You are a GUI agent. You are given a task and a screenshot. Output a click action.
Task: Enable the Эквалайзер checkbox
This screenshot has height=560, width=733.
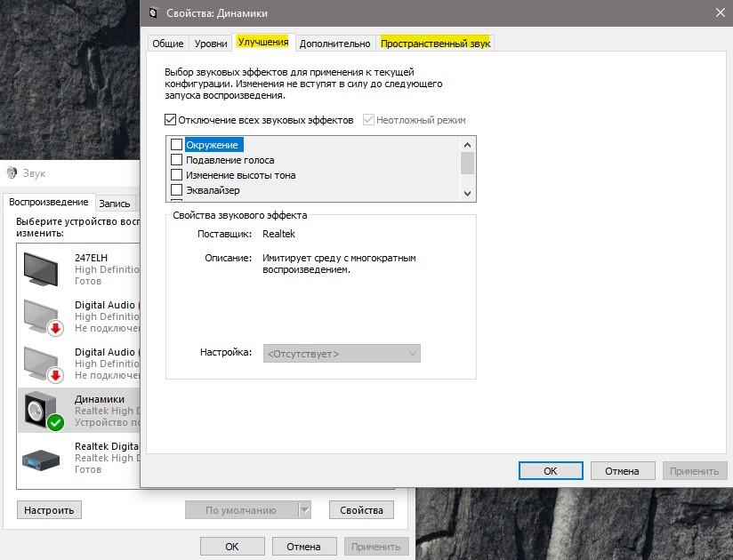tap(176, 189)
